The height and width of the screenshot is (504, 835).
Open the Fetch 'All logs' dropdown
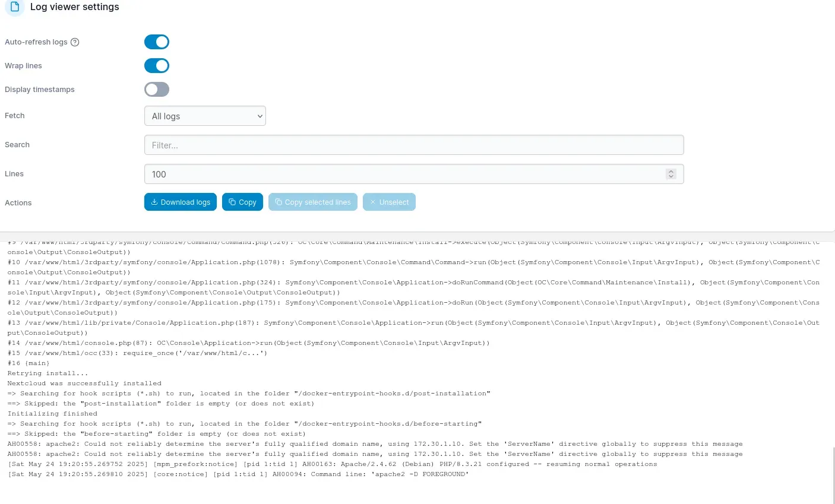tap(205, 116)
